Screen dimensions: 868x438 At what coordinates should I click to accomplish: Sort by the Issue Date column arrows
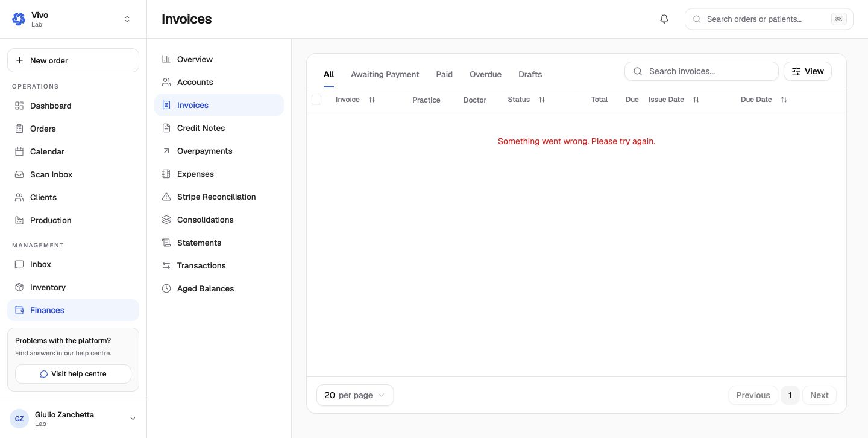[696, 100]
